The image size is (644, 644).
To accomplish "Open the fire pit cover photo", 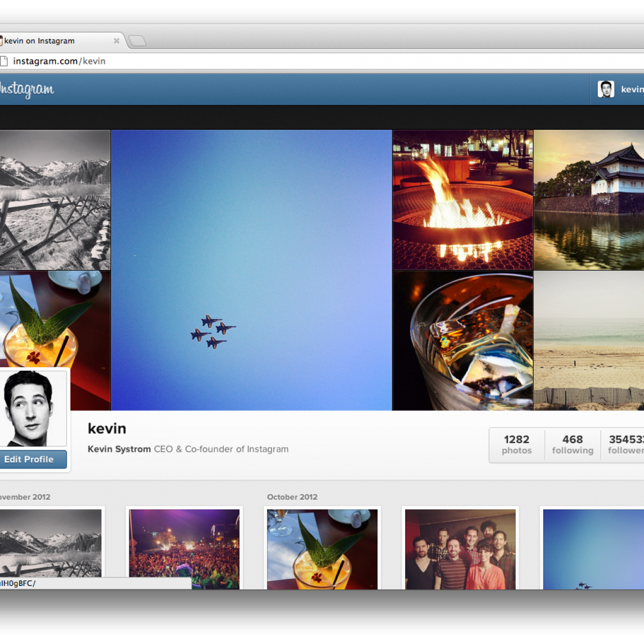I will (x=463, y=200).
